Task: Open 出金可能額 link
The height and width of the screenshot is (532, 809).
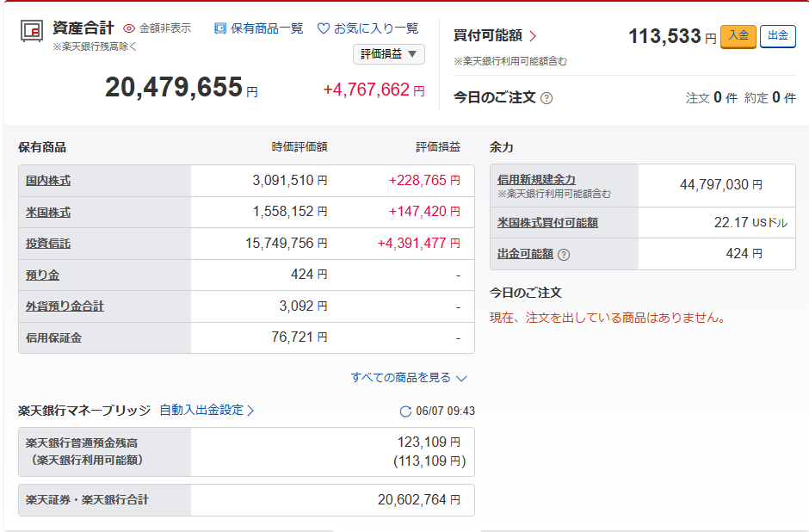Action: pyautogui.click(x=525, y=254)
